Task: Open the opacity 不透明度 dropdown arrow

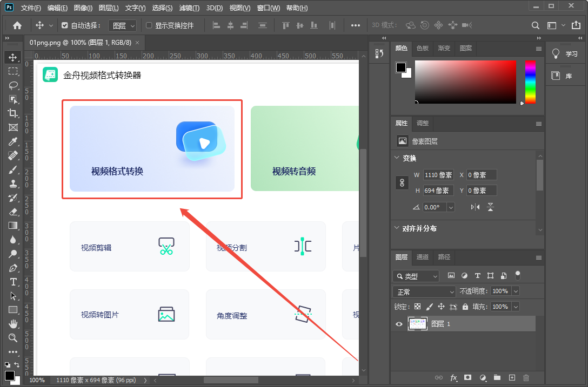Action: click(x=516, y=291)
